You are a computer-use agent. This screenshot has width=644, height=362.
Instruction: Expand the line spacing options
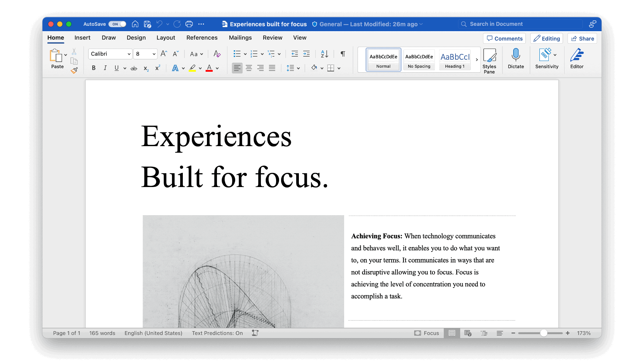298,68
